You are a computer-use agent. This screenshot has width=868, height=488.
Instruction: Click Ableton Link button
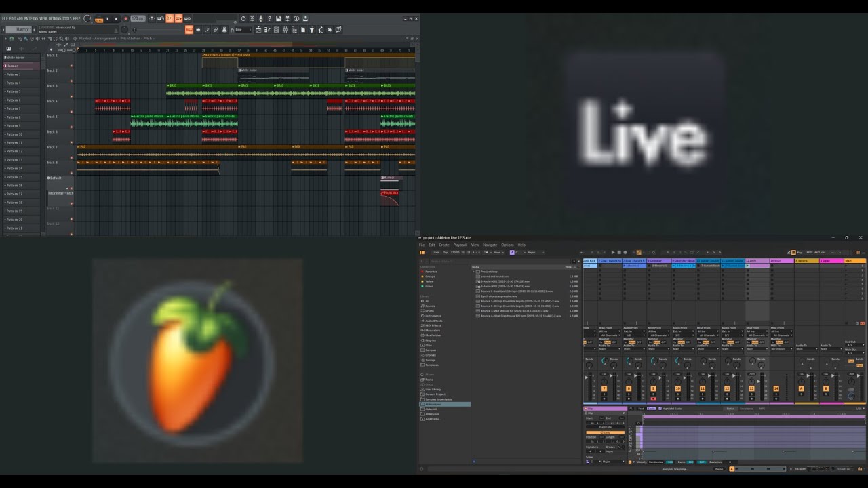point(436,252)
